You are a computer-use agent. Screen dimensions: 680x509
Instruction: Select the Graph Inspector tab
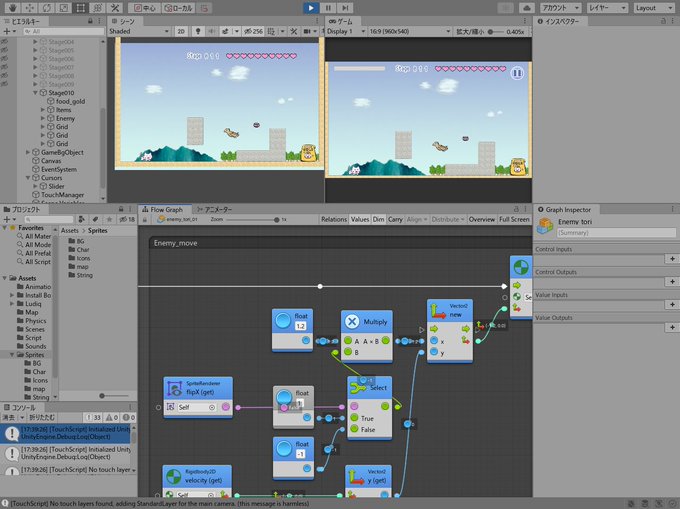coord(564,209)
